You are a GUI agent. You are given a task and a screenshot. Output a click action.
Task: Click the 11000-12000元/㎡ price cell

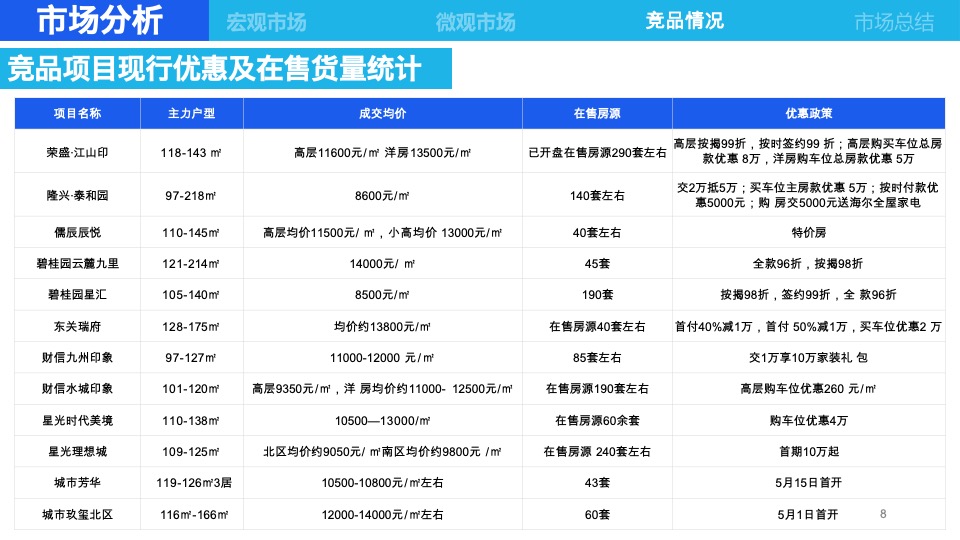382,358
